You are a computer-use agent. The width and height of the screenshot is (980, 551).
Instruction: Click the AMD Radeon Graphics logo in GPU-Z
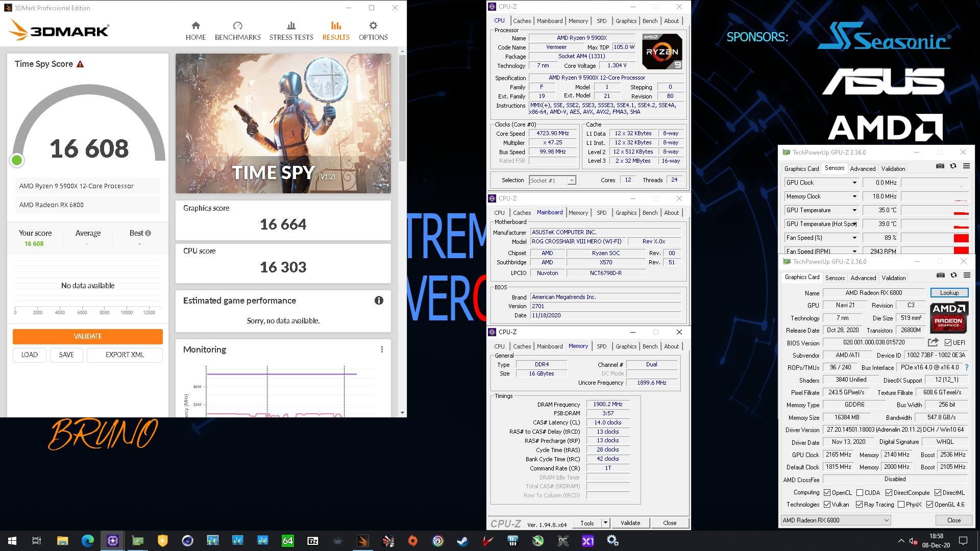[948, 316]
